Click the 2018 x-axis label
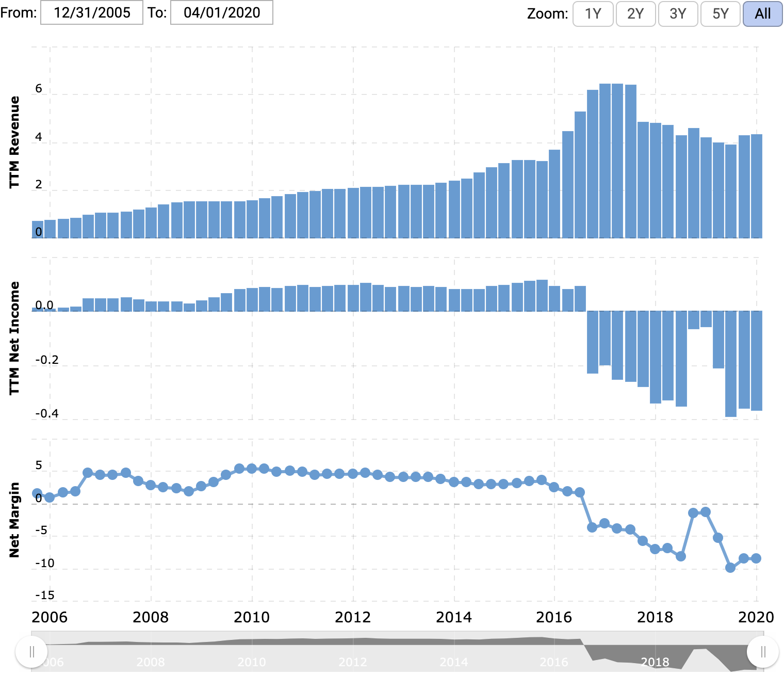Screen dimensions: 784x675 pyautogui.click(x=655, y=617)
